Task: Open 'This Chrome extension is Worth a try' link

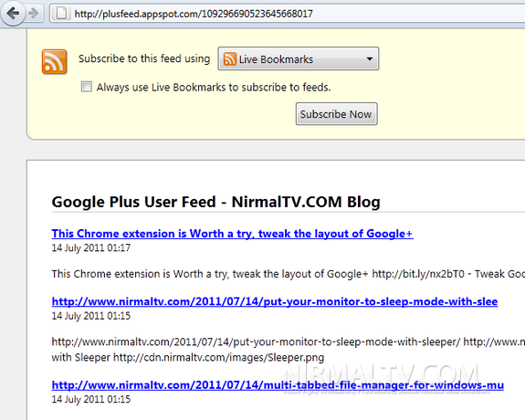Action: pyautogui.click(x=232, y=234)
